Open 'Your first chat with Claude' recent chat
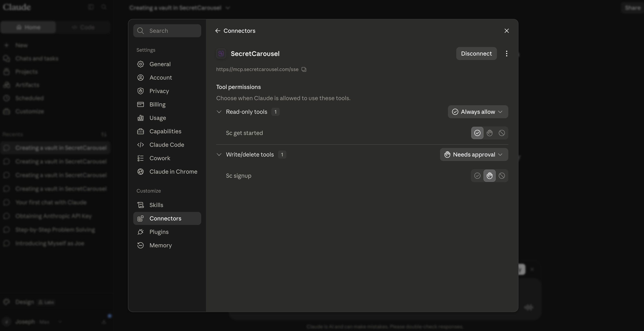Image resolution: width=644 pixels, height=331 pixels. point(55,202)
